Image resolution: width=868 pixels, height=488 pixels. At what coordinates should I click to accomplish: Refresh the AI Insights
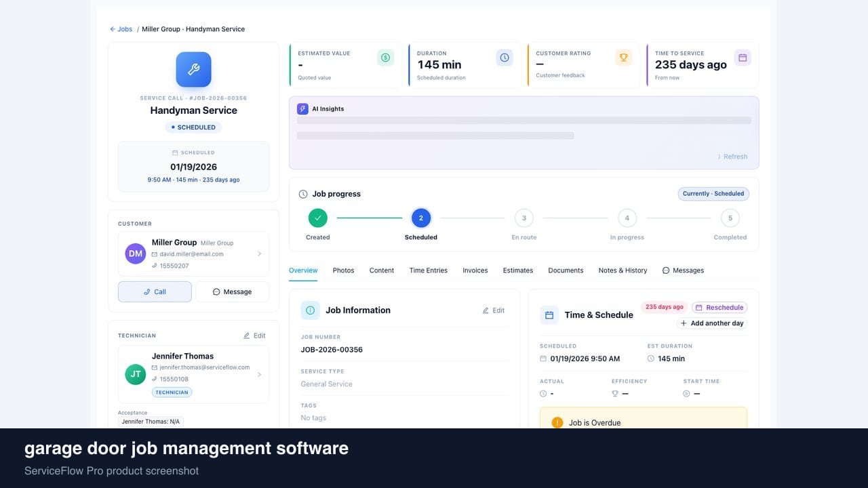[x=732, y=157]
